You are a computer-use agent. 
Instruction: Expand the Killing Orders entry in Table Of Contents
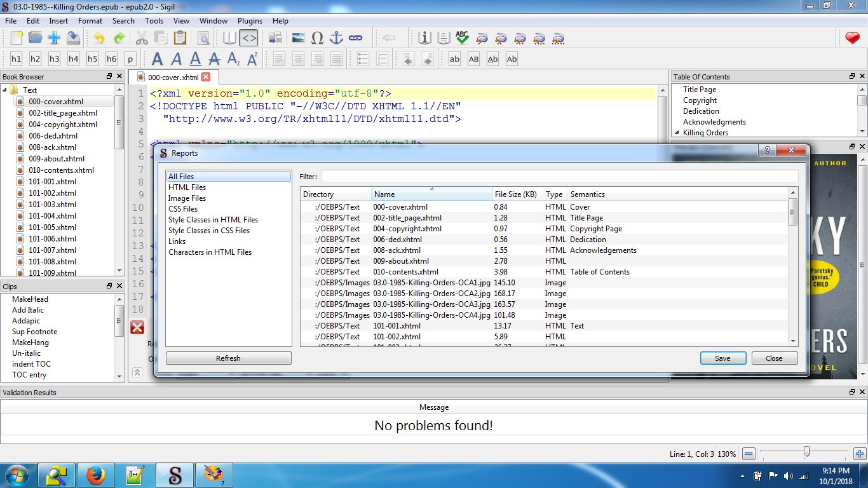click(677, 133)
